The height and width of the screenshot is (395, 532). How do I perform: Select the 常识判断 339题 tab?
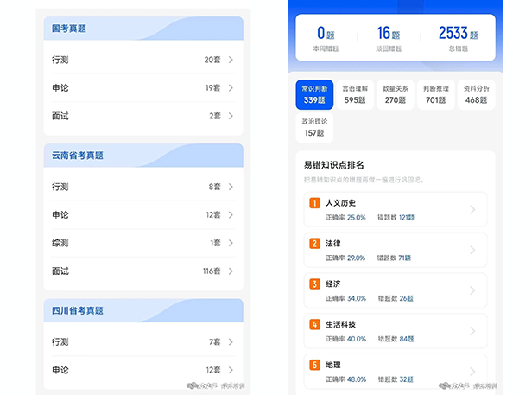click(314, 95)
